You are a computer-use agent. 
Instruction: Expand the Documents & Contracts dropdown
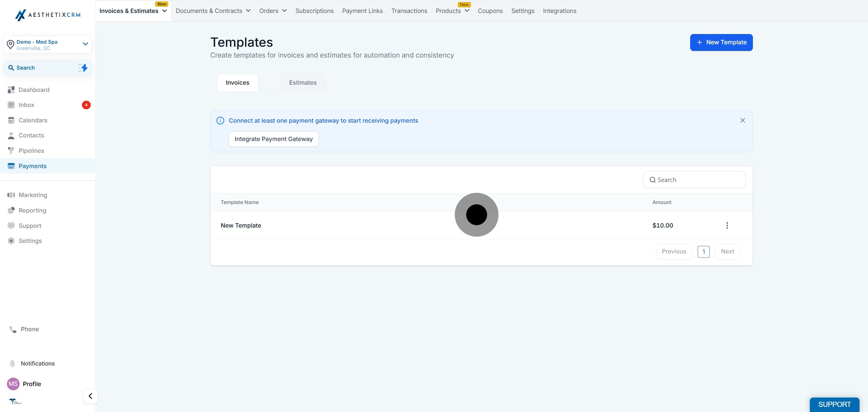click(213, 11)
